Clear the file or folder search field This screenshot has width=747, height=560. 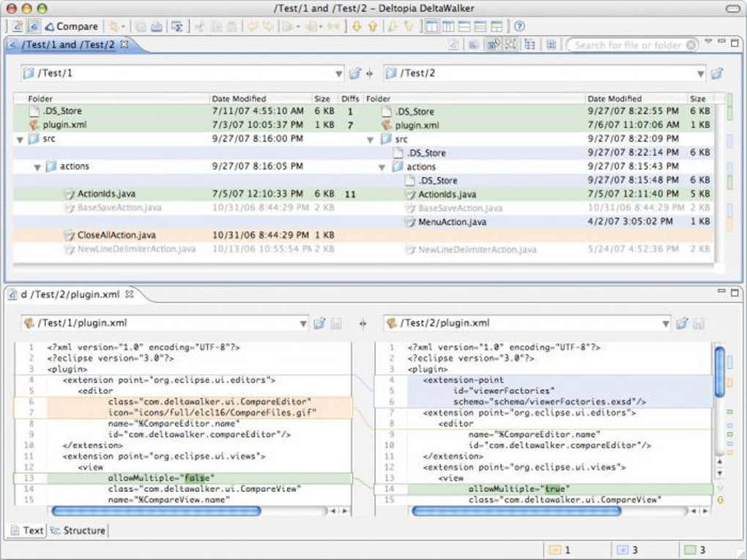690,45
